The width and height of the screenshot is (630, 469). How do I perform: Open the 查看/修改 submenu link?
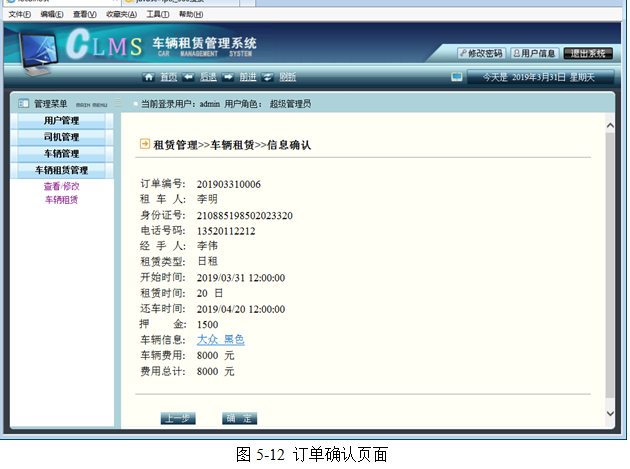tap(61, 186)
